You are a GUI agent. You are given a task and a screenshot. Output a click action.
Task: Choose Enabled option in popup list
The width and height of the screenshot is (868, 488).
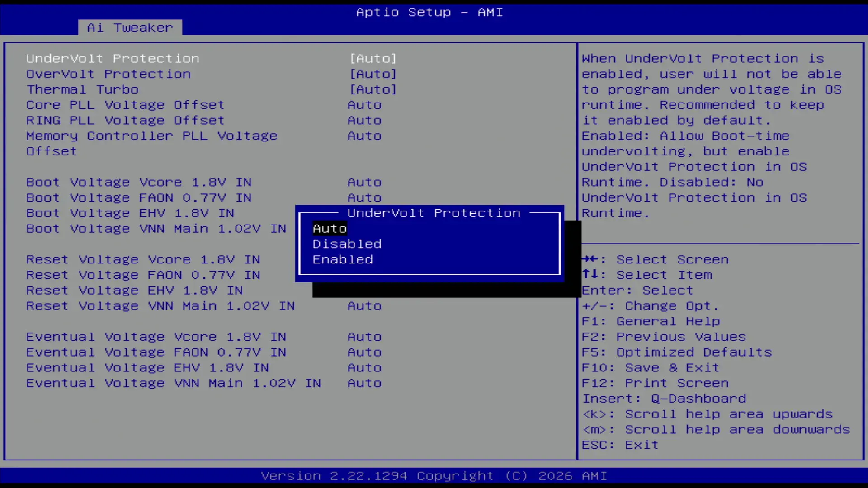(x=343, y=259)
